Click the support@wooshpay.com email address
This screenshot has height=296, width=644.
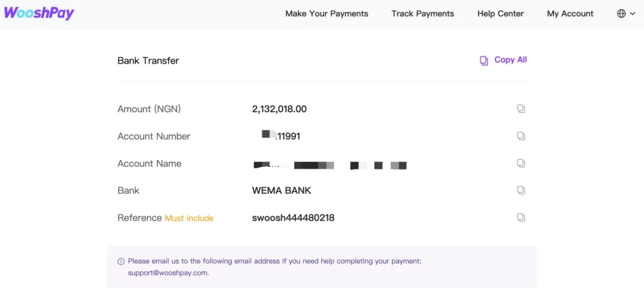pyautogui.click(x=168, y=273)
